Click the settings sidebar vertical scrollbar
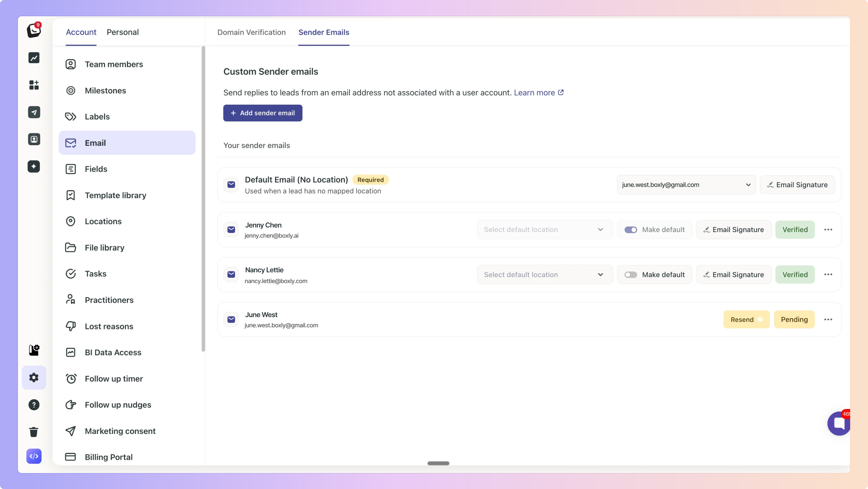Viewport: 868px width, 489px height. tap(203, 199)
